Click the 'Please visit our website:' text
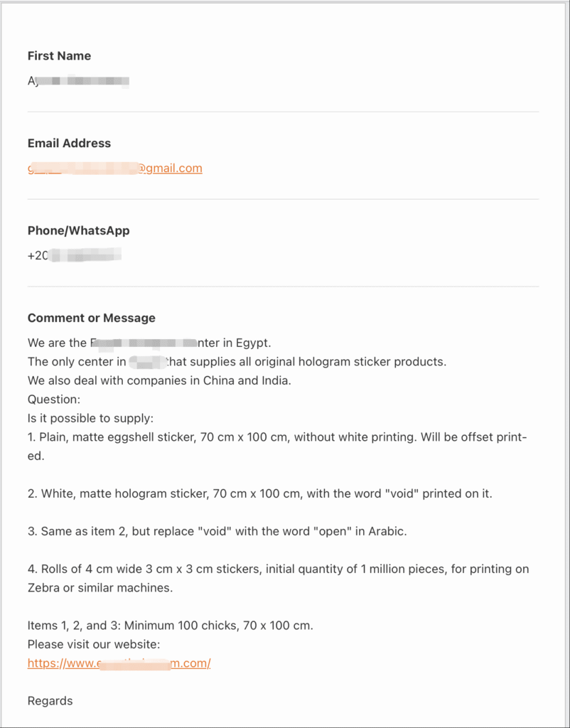Screen dimensions: 570x728 (94, 644)
